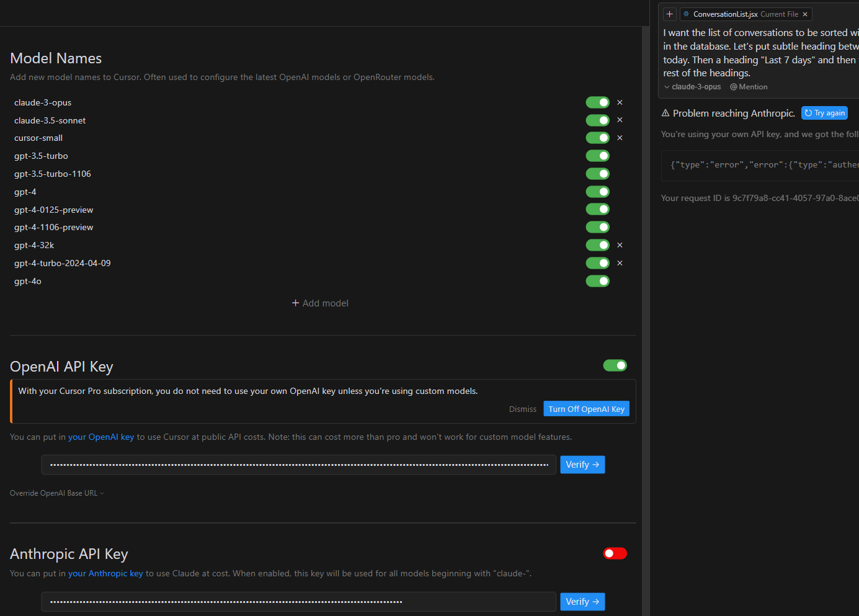This screenshot has height=616, width=859.
Task: Toggle gpt-4-turbo-2024-04-09 model switch
Action: pyautogui.click(x=598, y=263)
